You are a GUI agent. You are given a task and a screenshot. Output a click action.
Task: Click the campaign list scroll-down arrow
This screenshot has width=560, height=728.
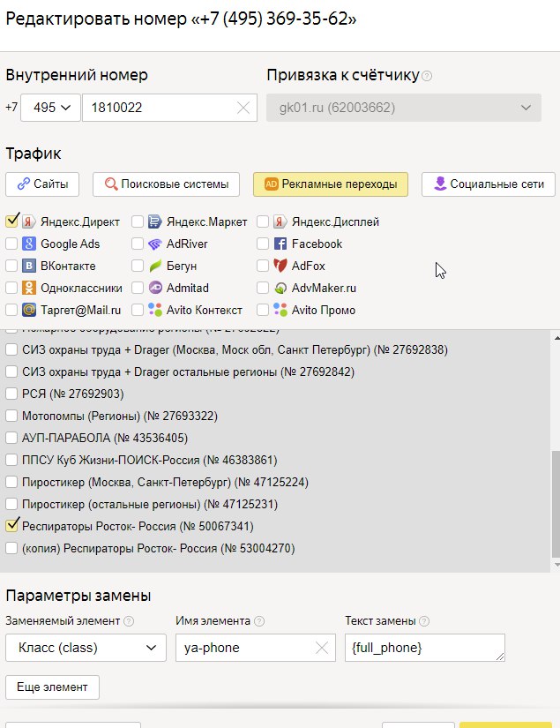pyautogui.click(x=556, y=565)
